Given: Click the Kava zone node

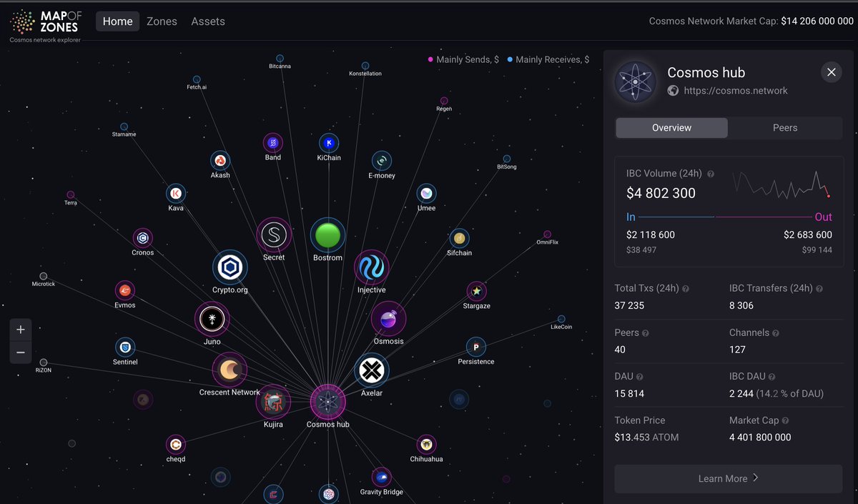Looking at the screenshot, I should point(176,194).
